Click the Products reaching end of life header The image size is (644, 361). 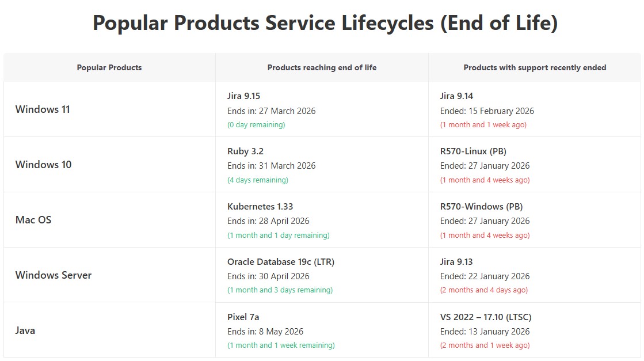tap(322, 67)
